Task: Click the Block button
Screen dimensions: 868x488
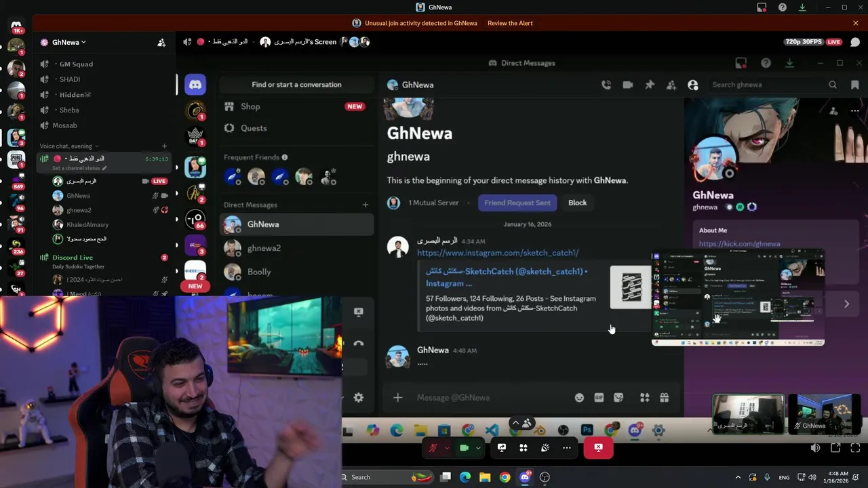Action: click(x=577, y=203)
